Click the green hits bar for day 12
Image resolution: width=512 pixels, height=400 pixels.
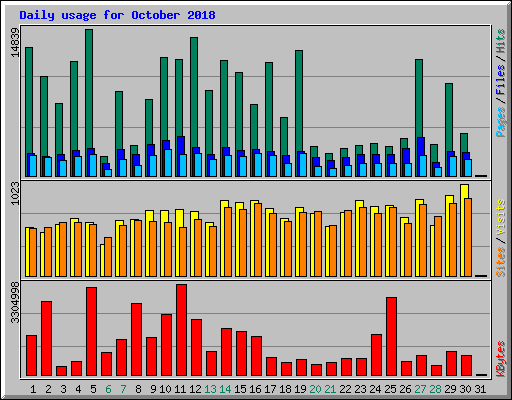(194, 92)
